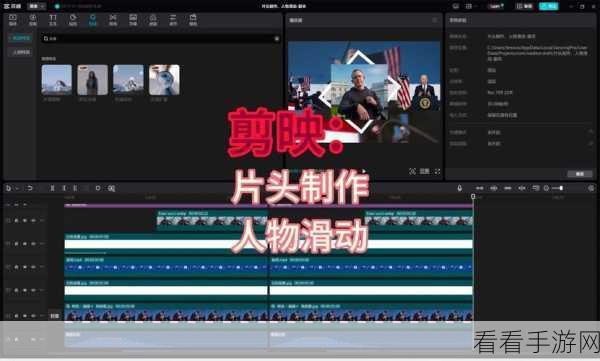The height and width of the screenshot is (361, 600).
Task: Click the playhead marker at timeline end
Action: [473, 196]
